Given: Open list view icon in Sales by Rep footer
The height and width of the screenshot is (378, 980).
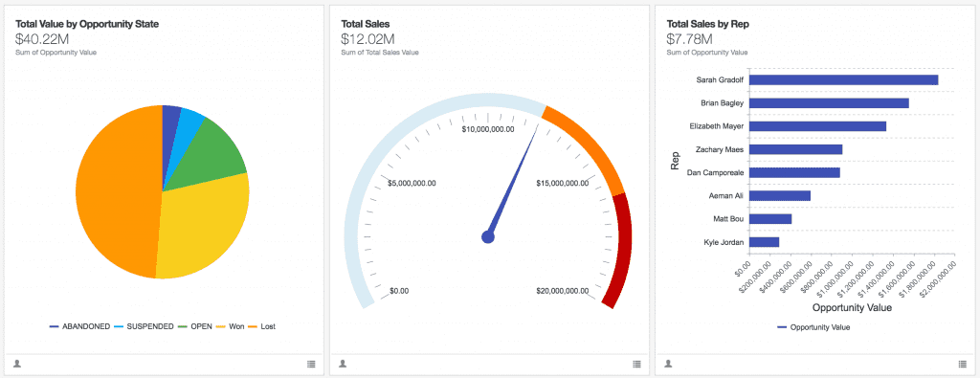Looking at the screenshot, I should [963, 364].
